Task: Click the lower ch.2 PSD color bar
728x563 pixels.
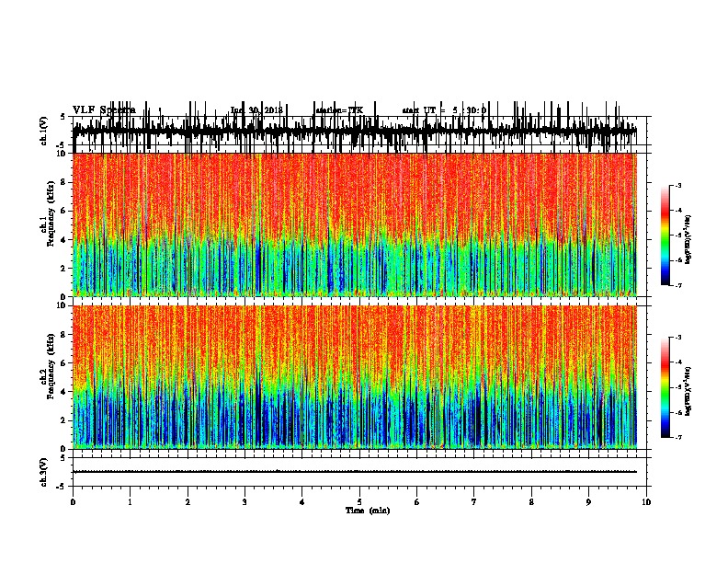Action: click(x=665, y=387)
